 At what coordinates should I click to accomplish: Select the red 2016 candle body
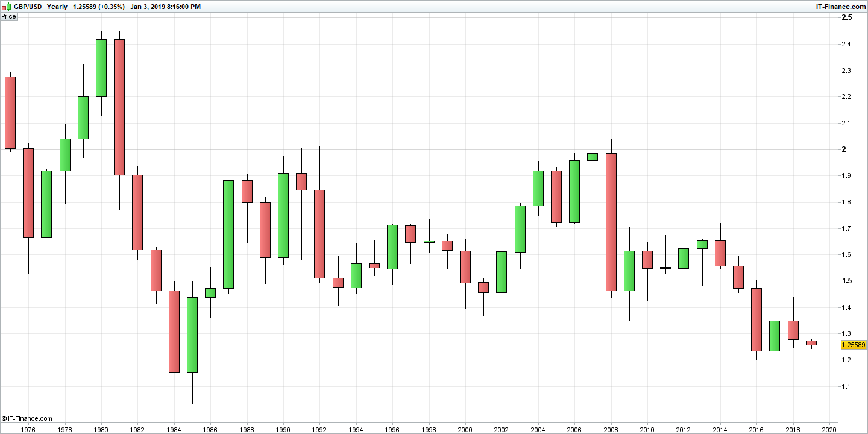coord(756,319)
